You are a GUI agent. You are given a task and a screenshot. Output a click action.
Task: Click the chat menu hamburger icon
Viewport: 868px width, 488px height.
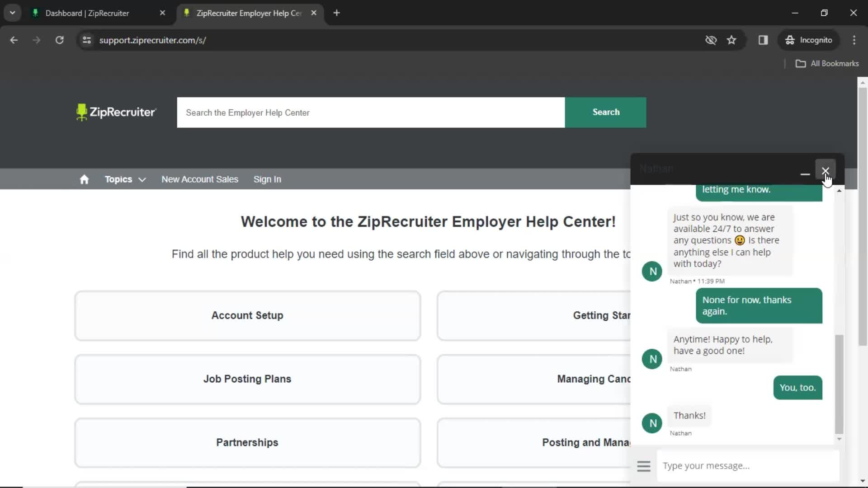(643, 466)
